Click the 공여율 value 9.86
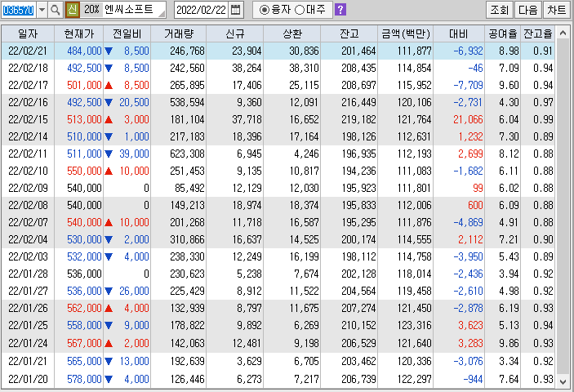 (x=509, y=343)
